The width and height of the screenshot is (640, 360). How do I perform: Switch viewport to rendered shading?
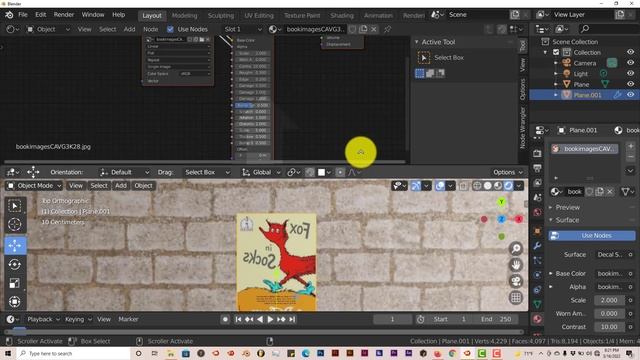(508, 186)
